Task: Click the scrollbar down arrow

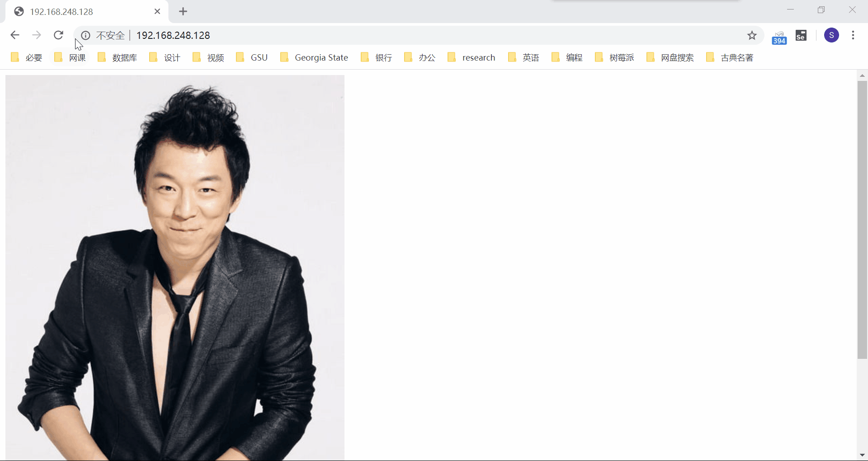Action: (862, 455)
